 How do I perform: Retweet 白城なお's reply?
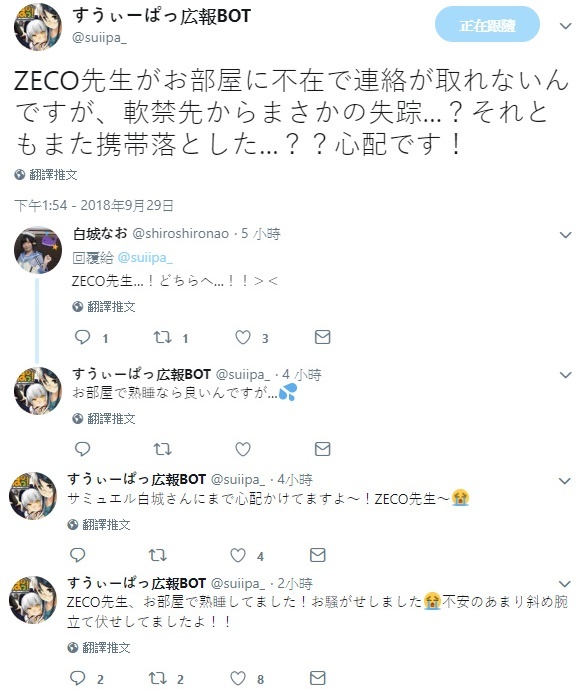click(x=162, y=338)
